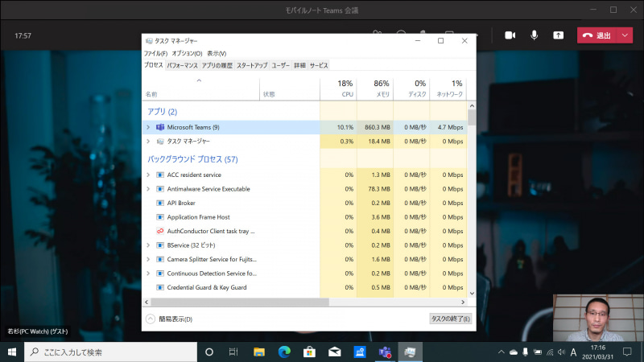
Task: Expand Antimalware Service Executable row
Action: pyautogui.click(x=148, y=189)
